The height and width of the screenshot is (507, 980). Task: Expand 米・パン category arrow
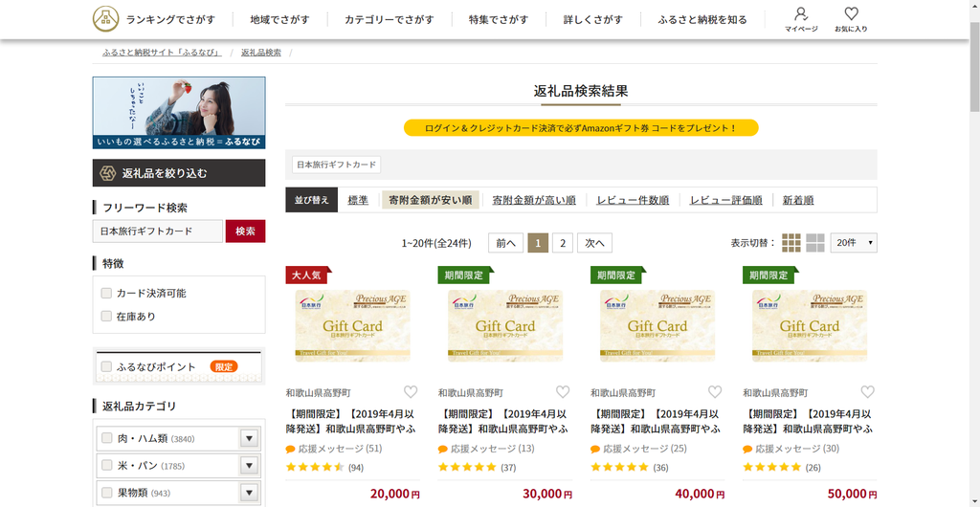tap(249, 465)
